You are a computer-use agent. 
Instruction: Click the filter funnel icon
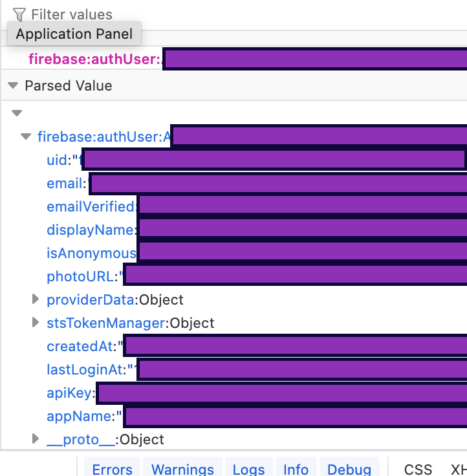point(19,15)
